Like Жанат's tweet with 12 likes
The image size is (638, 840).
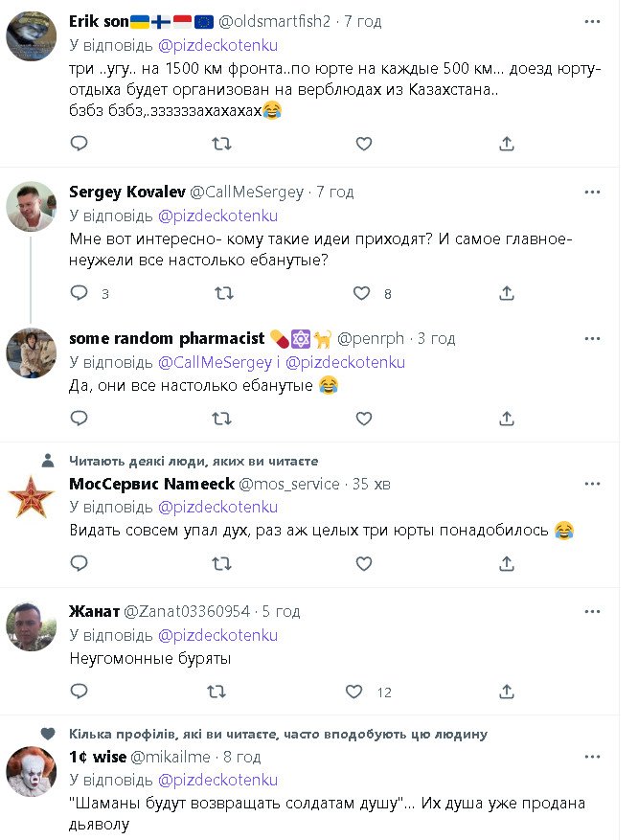tap(355, 692)
